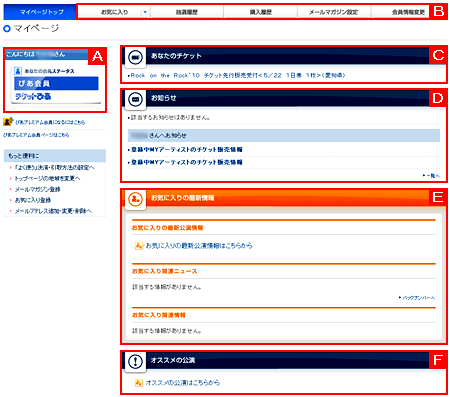
Task: Click the あなたのチケット ticket icon
Action: click(x=135, y=57)
